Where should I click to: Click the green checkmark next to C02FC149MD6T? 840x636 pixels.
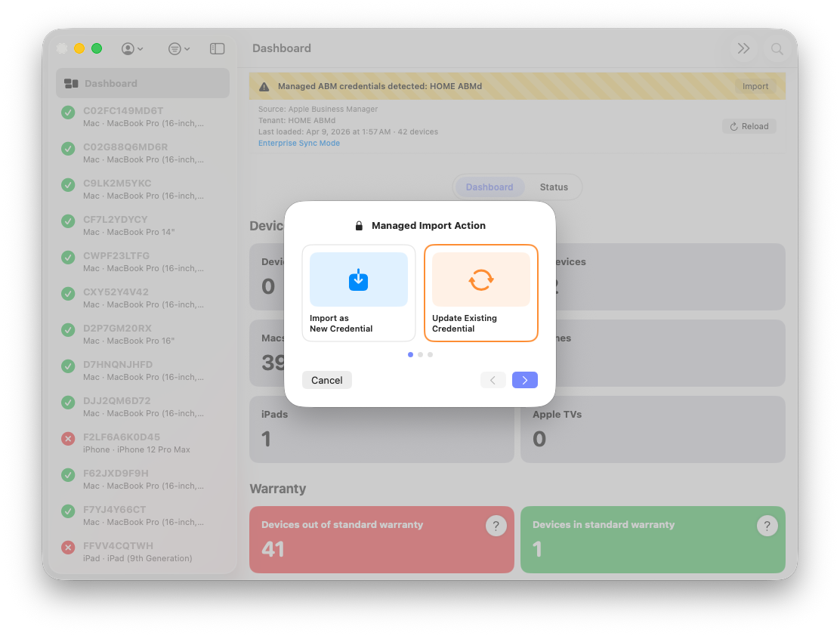click(68, 112)
